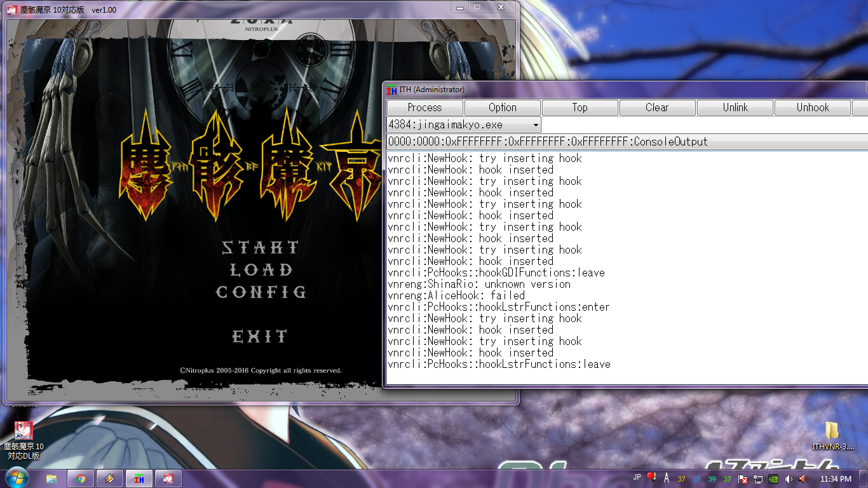Open CONFIG in the game menu

tap(261, 292)
